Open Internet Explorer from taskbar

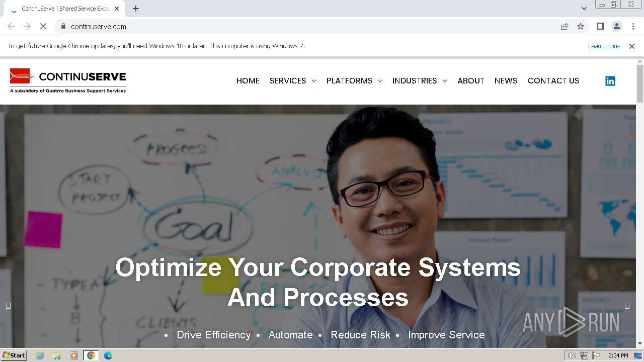40,355
